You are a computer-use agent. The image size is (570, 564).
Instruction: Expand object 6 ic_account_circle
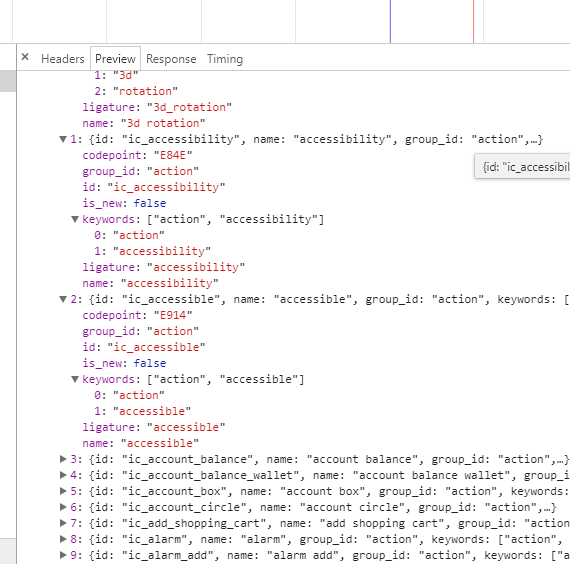point(63,507)
